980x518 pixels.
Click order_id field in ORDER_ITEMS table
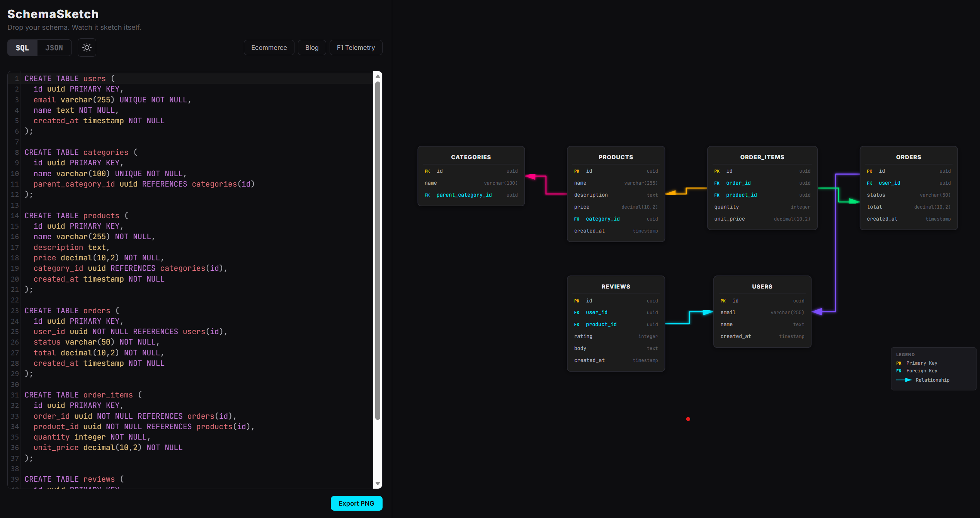coord(762,183)
